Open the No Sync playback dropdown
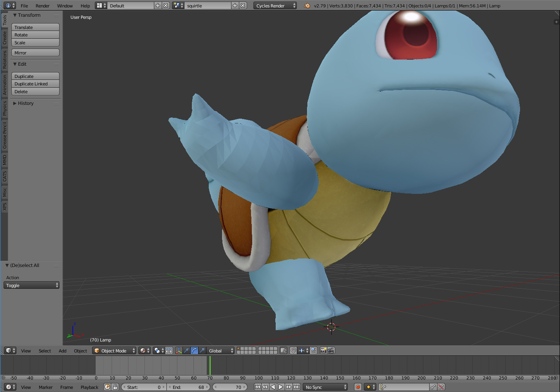The image size is (560, 392). 326,387
